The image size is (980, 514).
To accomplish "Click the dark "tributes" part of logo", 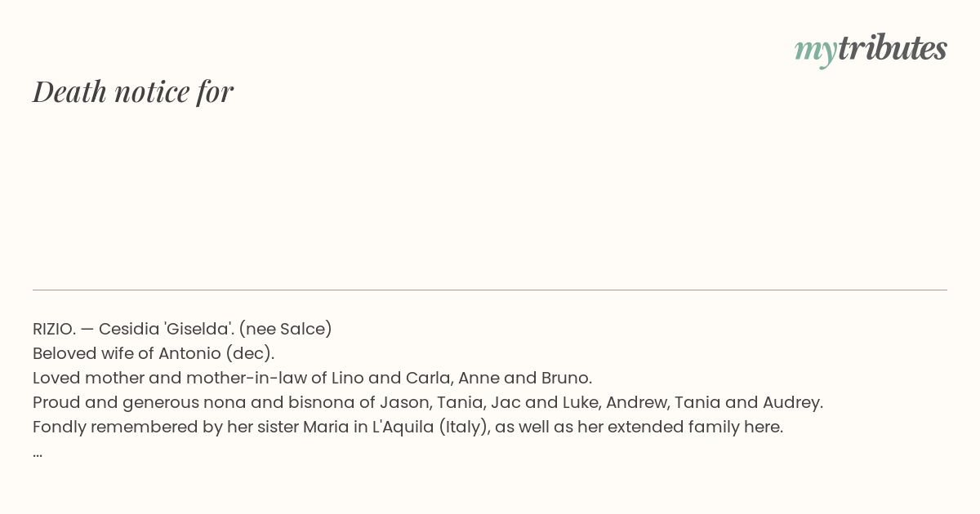I will [x=893, y=47].
